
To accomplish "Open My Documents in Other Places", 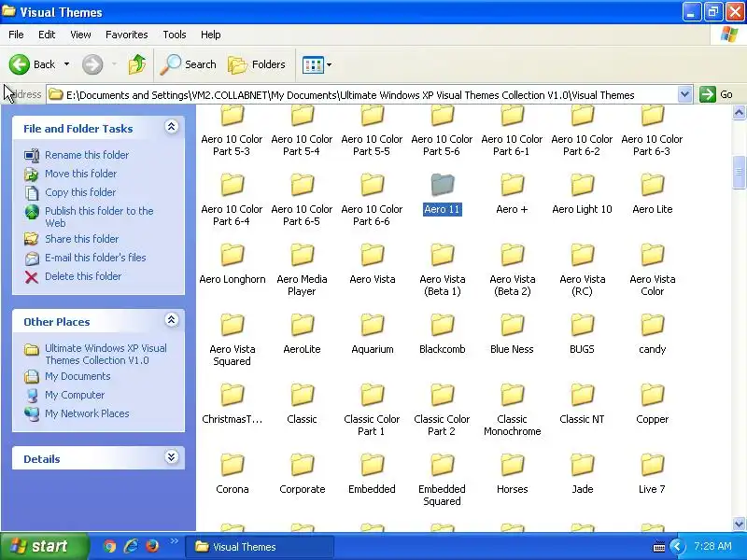I will coord(78,376).
